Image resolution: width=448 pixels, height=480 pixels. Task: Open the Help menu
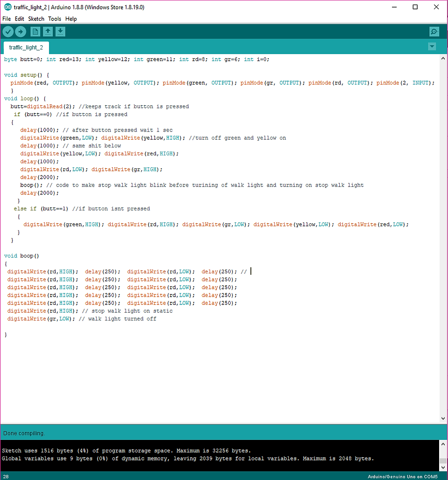coord(71,19)
